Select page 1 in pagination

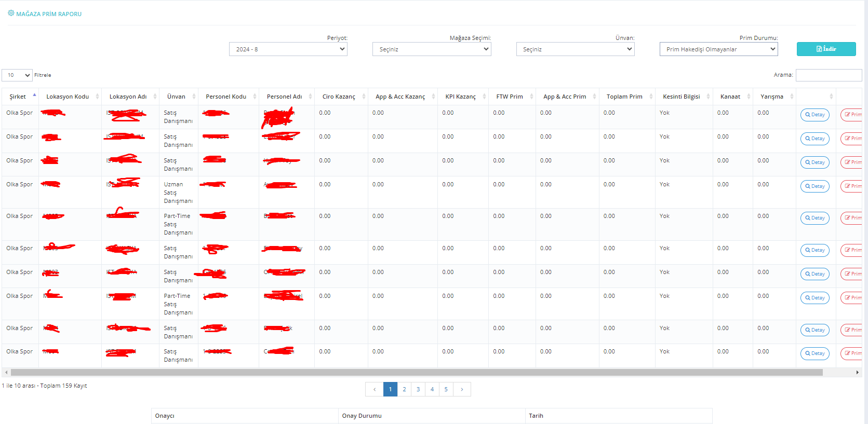tap(390, 389)
